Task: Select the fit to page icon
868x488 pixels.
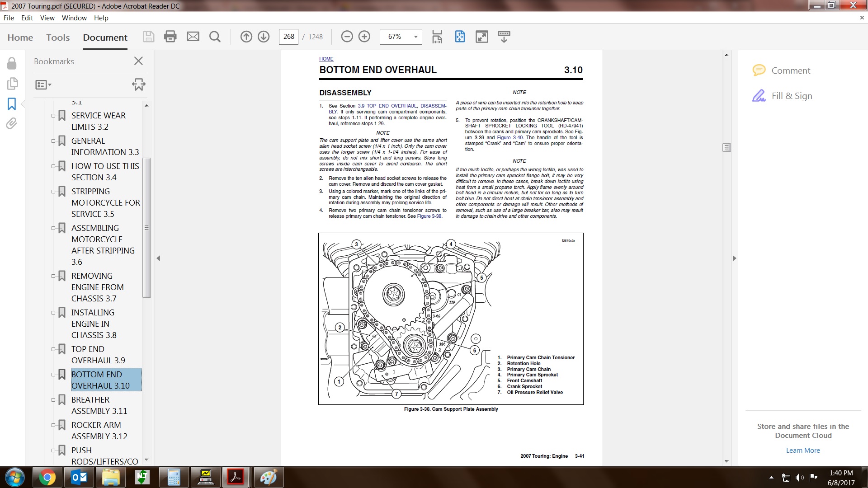Action: (460, 37)
